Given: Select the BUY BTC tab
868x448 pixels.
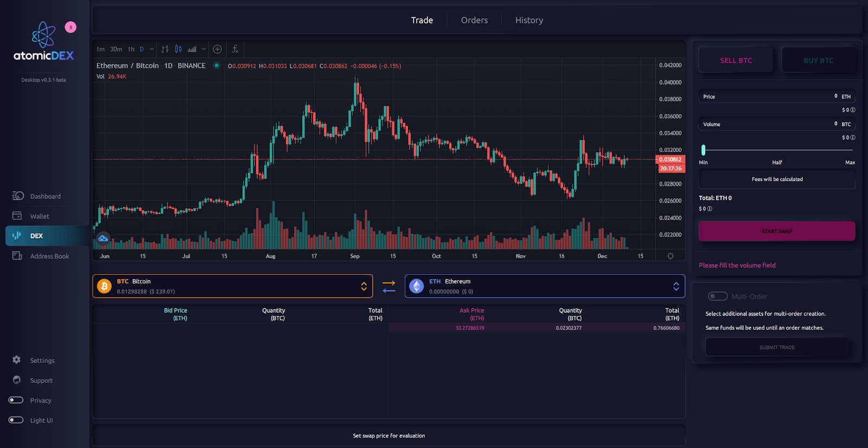Looking at the screenshot, I should (x=819, y=60).
